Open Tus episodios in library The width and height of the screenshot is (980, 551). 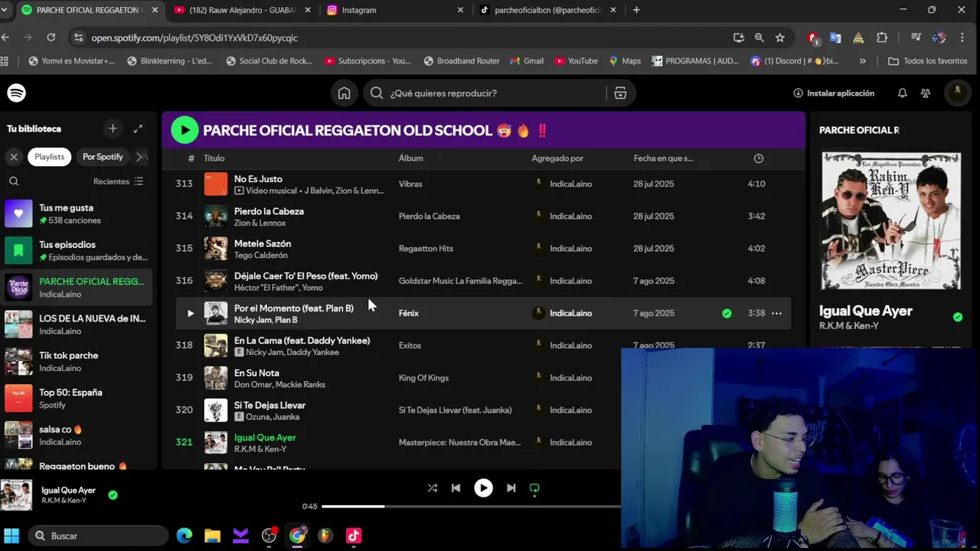point(78,250)
